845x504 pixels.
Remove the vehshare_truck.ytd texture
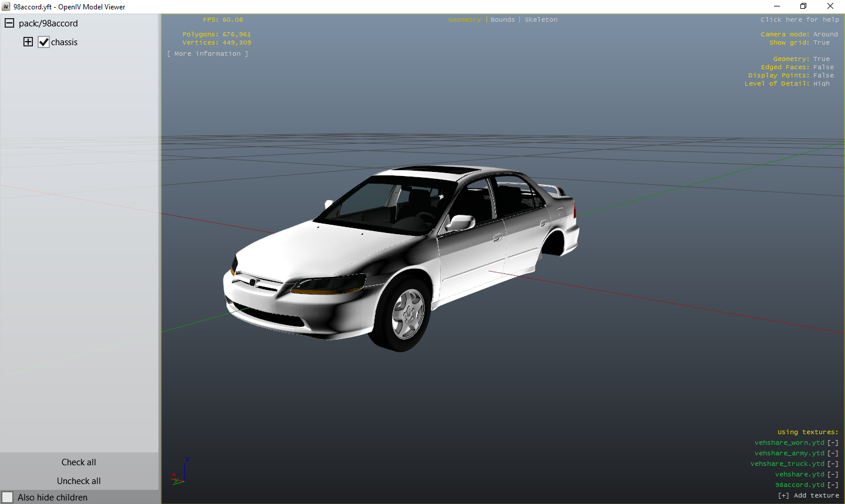(833, 464)
